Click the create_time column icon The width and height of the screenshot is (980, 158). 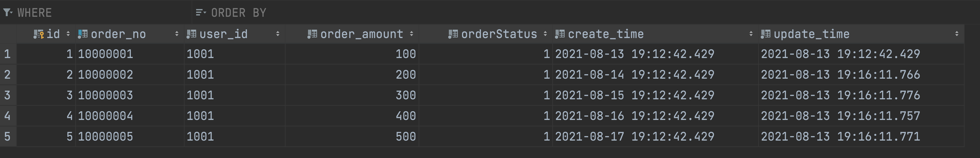click(560, 35)
